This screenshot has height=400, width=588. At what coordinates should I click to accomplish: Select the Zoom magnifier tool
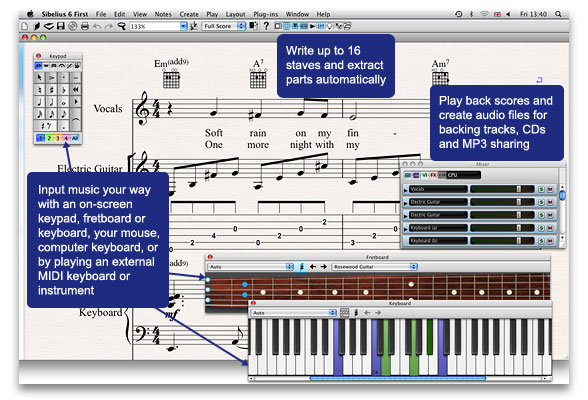pyautogui.click(x=121, y=26)
